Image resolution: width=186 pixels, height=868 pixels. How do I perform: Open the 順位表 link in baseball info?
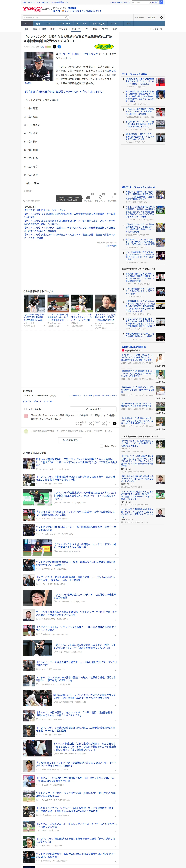click(x=97, y=396)
